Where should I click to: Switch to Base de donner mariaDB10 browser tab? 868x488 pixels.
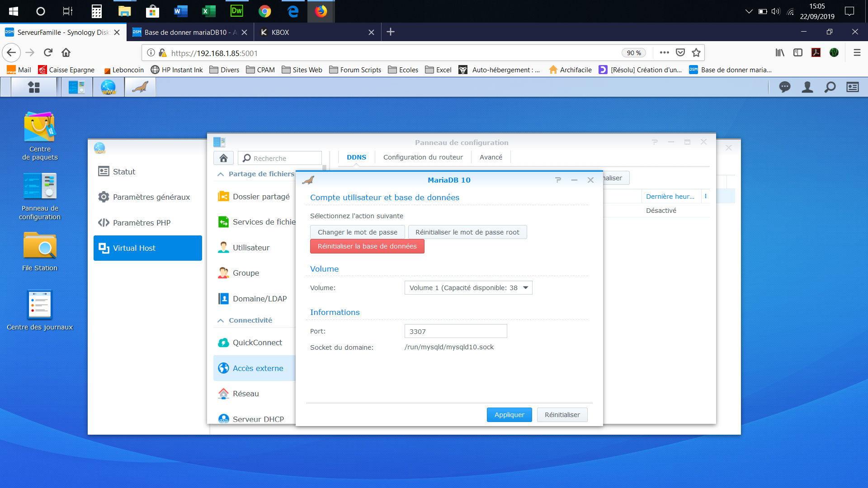click(190, 32)
